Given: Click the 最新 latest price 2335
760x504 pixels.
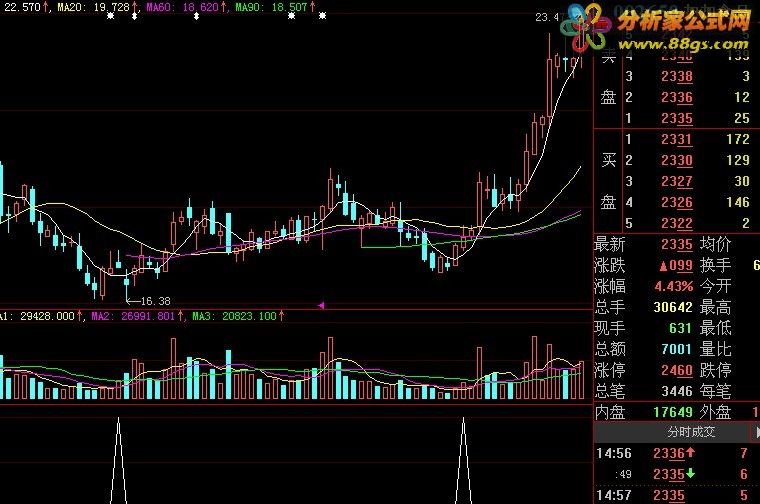Looking at the screenshot, I should pyautogui.click(x=677, y=244).
